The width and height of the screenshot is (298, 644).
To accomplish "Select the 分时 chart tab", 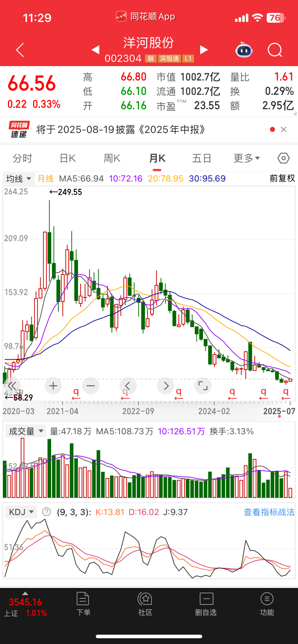I will click(22, 158).
